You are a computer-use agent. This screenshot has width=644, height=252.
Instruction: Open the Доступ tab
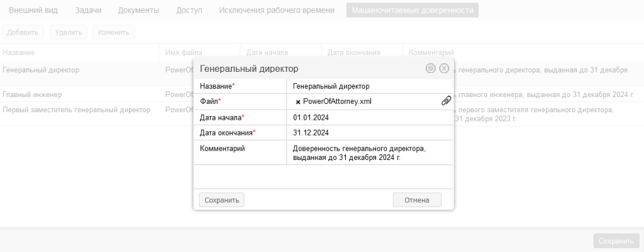189,11
